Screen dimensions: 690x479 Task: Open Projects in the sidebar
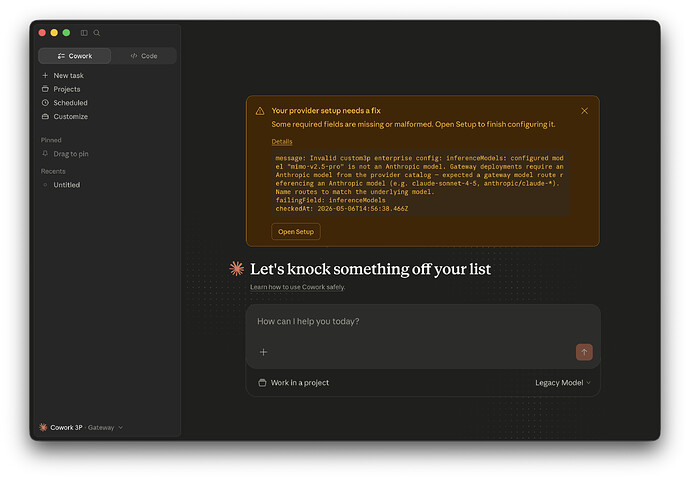[x=67, y=89]
